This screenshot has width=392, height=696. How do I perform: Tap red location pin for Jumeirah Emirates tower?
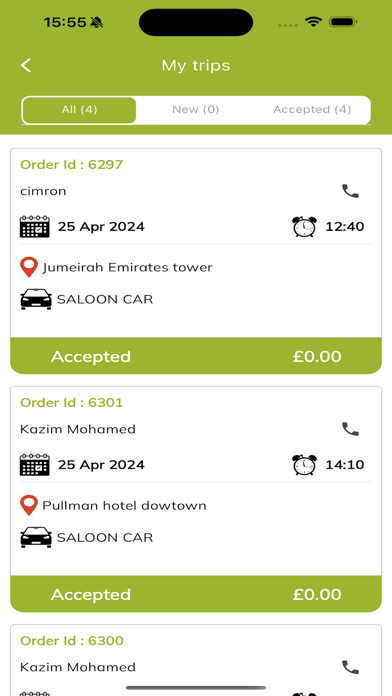pyautogui.click(x=29, y=267)
